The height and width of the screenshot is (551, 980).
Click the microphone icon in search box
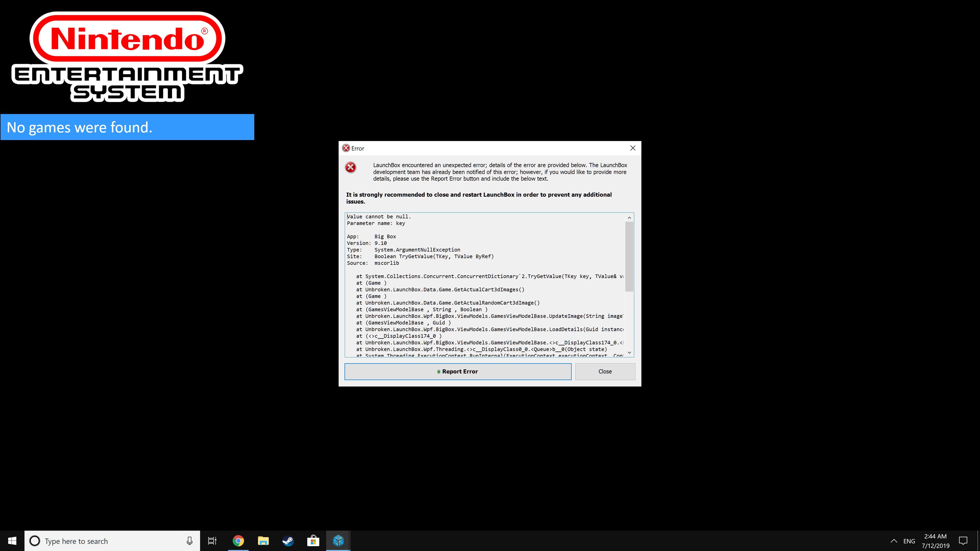(189, 541)
